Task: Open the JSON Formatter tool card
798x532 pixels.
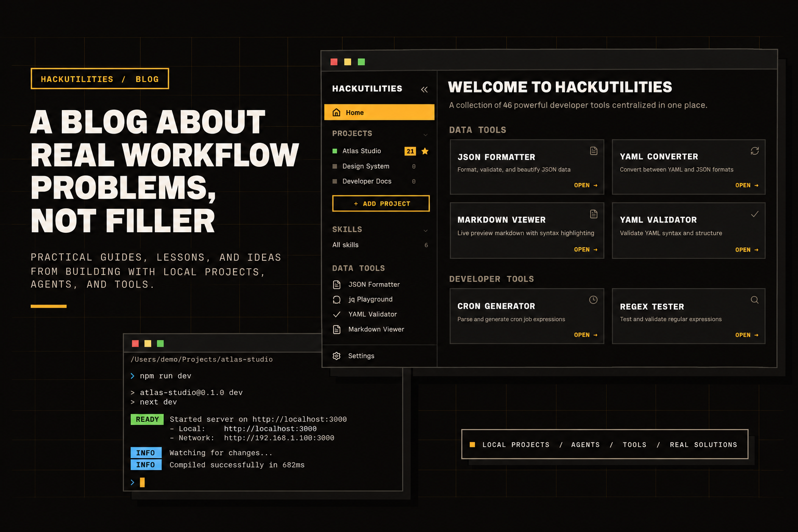Action: (527, 167)
